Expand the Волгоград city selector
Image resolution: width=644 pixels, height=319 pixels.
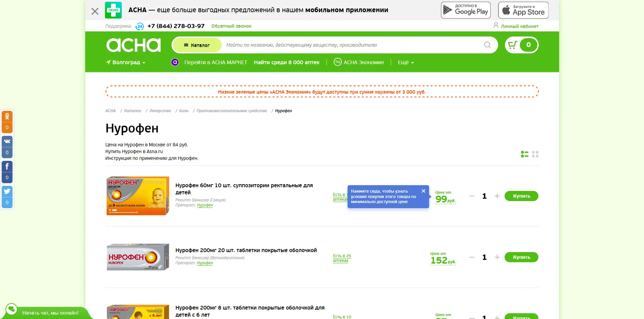126,63
